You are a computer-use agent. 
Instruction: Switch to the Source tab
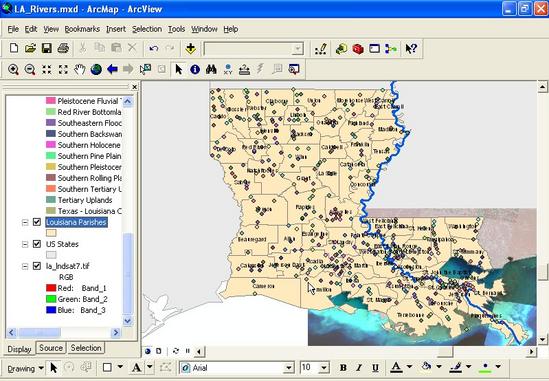click(x=51, y=348)
